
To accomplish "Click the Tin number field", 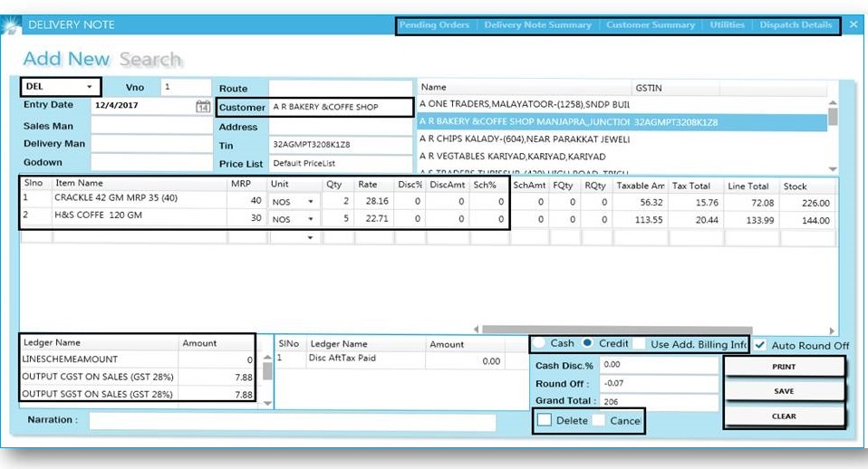I will tap(341, 145).
